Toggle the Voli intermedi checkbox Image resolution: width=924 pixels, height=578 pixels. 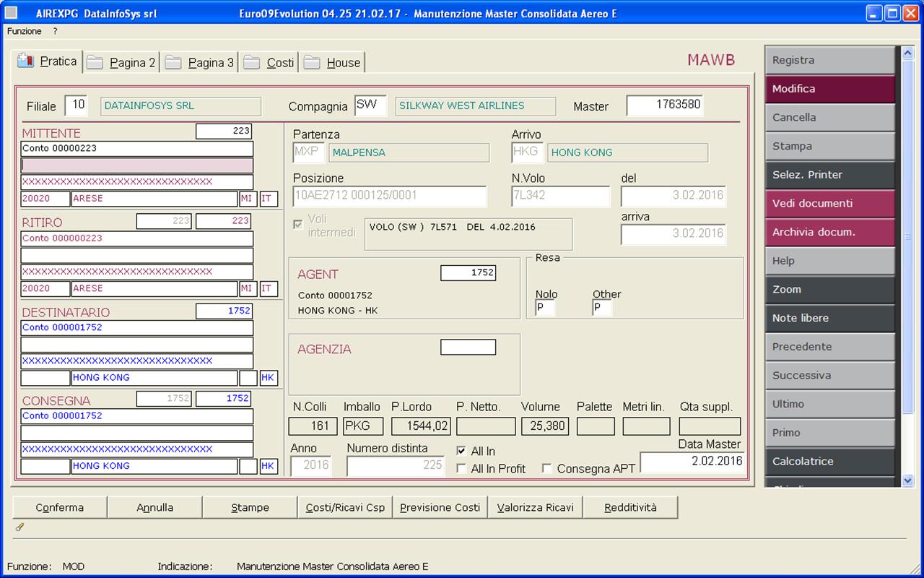click(297, 225)
